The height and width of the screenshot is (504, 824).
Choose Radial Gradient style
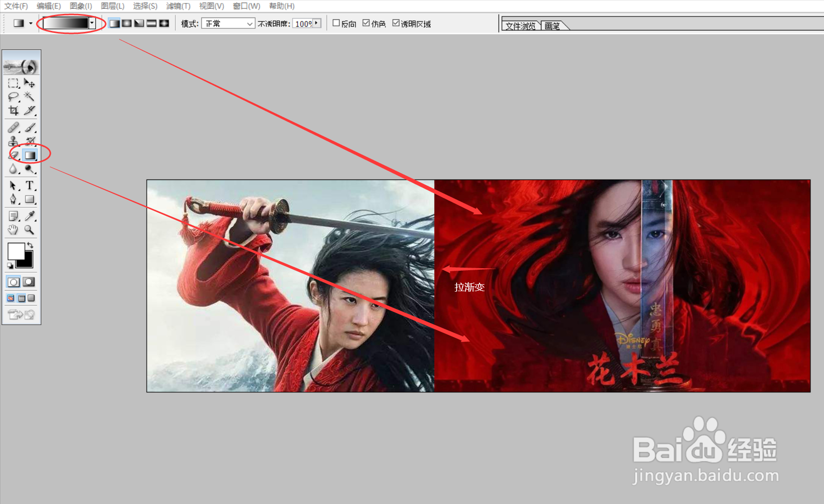127,23
